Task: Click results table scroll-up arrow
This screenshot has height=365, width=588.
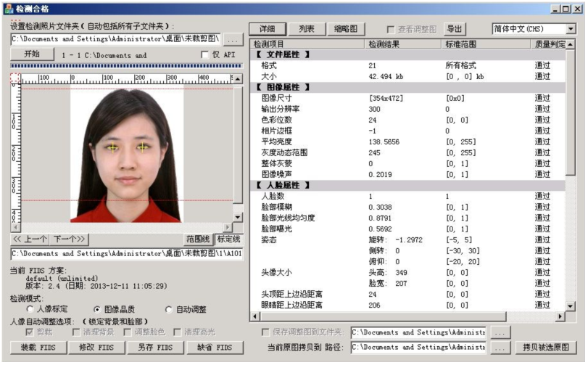Action: click(571, 44)
